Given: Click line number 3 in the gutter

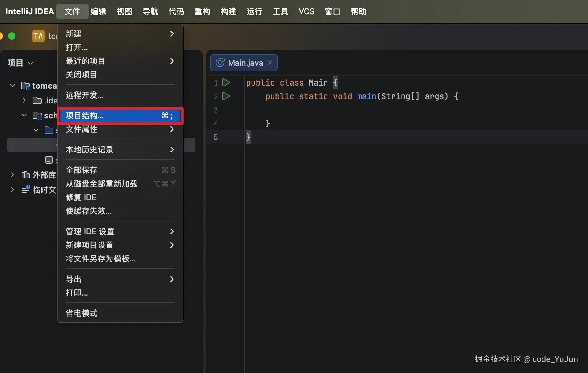Looking at the screenshot, I should [x=216, y=110].
